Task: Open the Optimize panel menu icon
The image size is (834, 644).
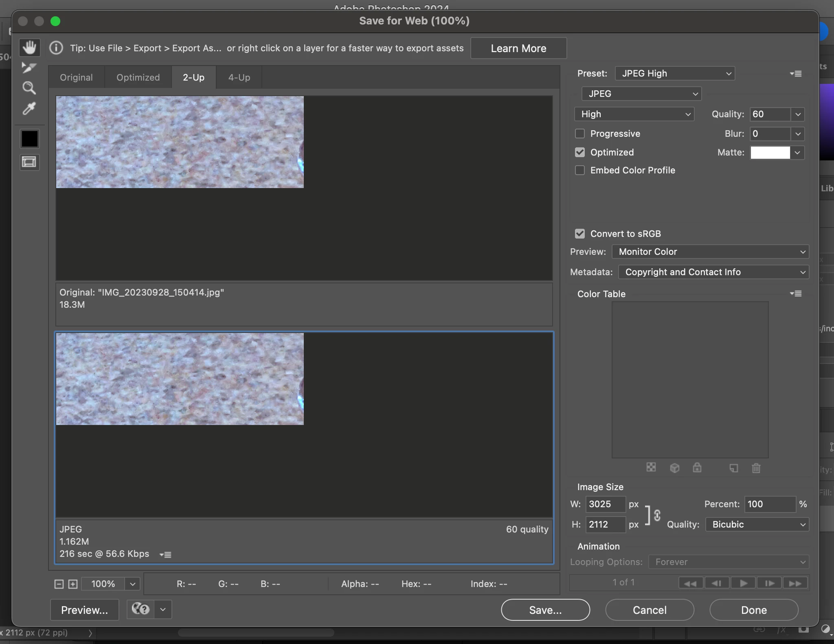Action: coord(796,74)
